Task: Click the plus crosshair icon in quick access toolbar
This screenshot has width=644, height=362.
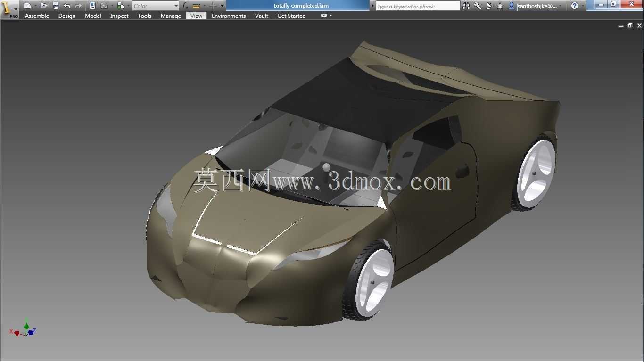Action: (213, 6)
